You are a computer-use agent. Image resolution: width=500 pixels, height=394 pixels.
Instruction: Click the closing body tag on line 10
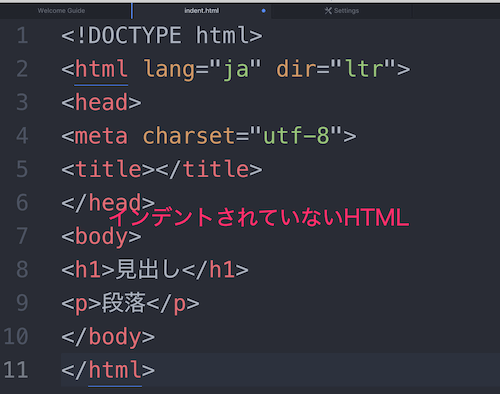pos(108,336)
